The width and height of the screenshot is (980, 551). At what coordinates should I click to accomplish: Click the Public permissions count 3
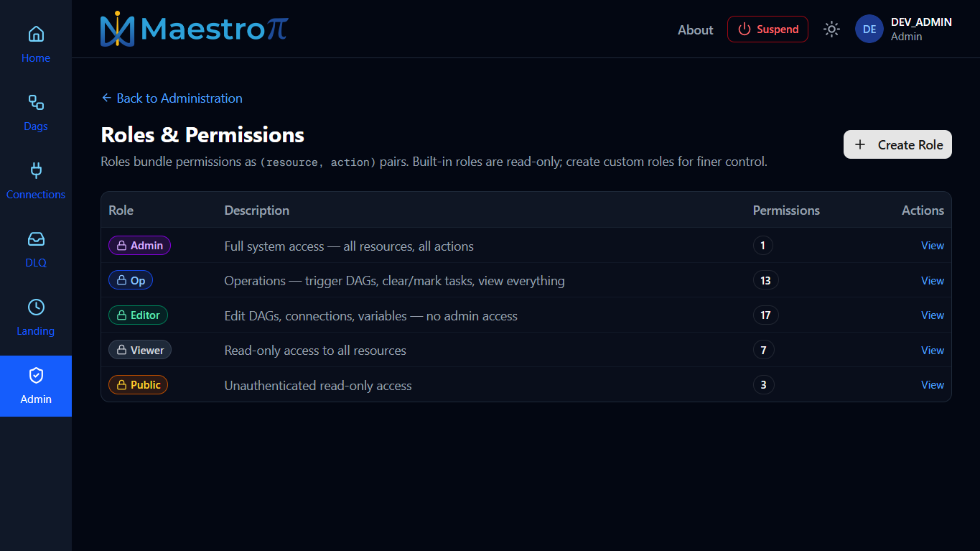click(x=764, y=385)
